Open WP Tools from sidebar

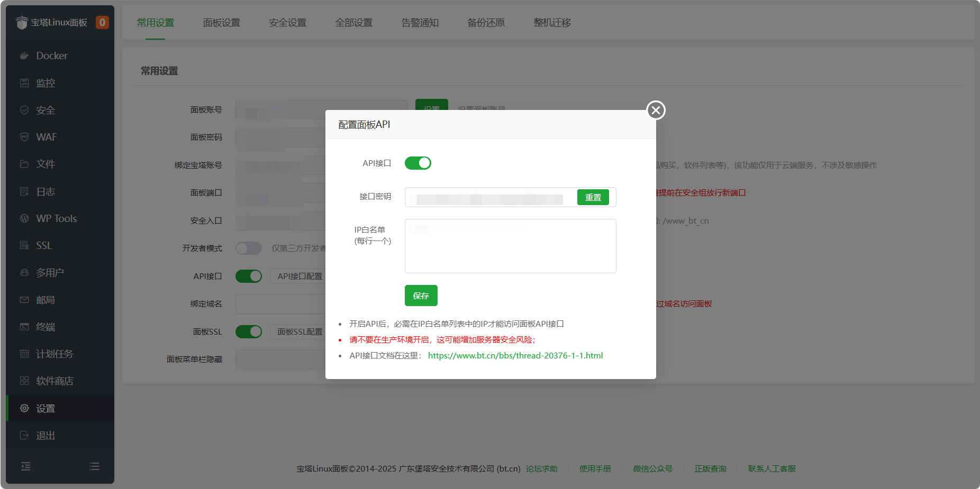click(56, 218)
